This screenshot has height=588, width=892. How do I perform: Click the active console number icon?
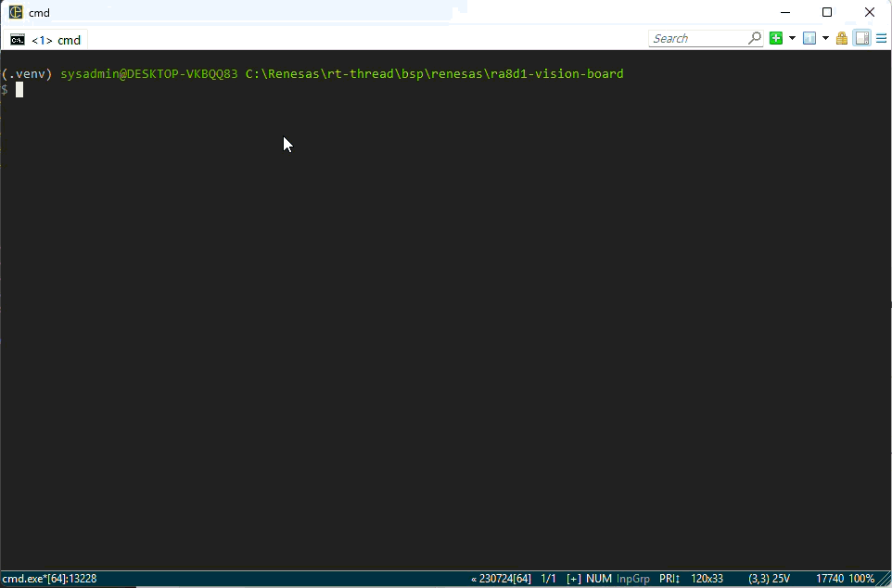(x=809, y=38)
